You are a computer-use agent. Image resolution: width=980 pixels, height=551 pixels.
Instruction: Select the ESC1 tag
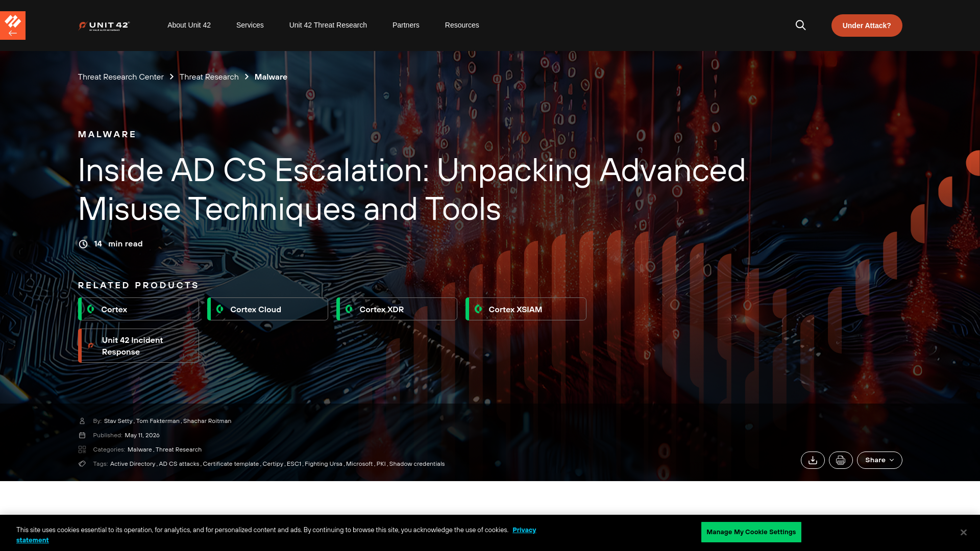(294, 464)
